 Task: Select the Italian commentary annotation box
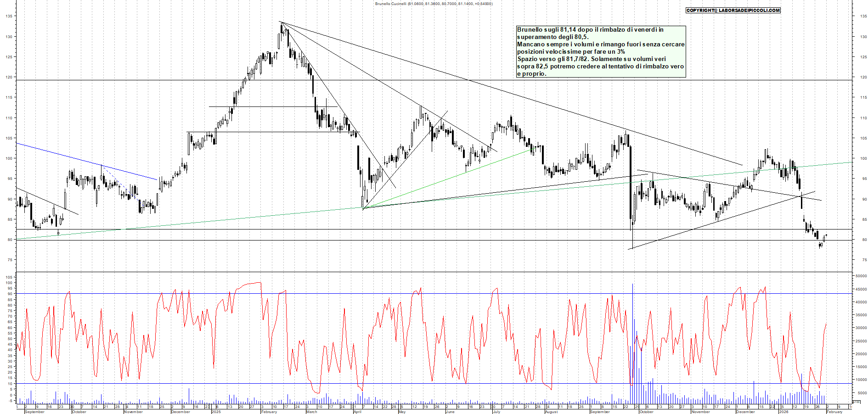pos(601,51)
